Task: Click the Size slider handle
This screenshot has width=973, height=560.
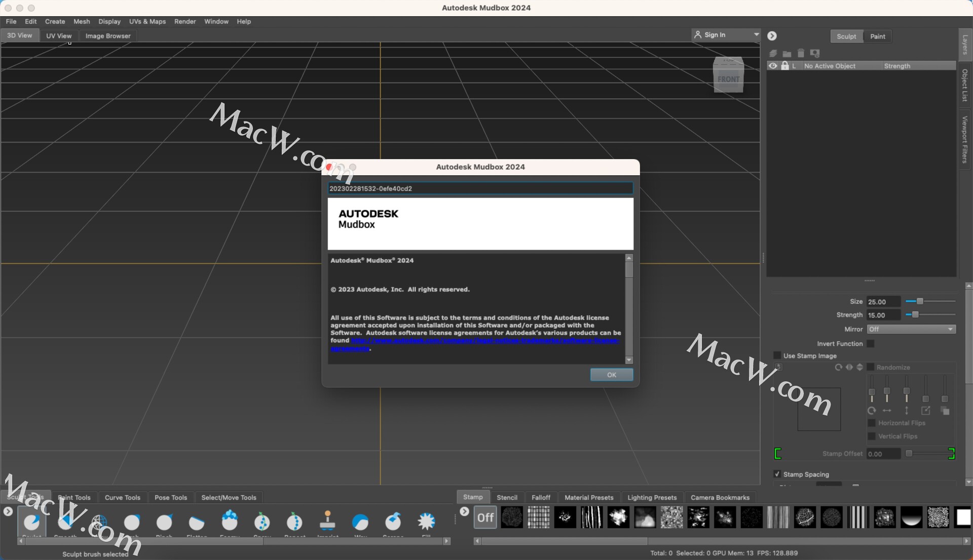Action: pyautogui.click(x=920, y=301)
